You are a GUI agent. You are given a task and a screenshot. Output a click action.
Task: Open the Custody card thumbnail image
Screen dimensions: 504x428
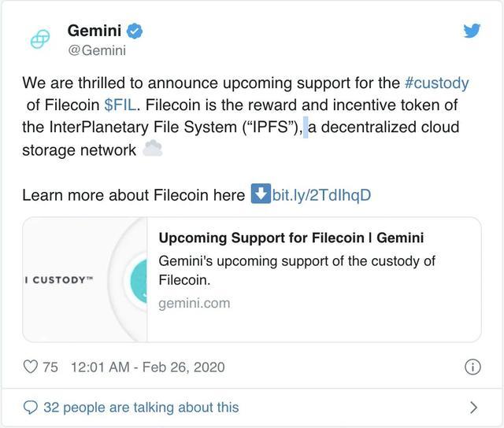pos(85,279)
